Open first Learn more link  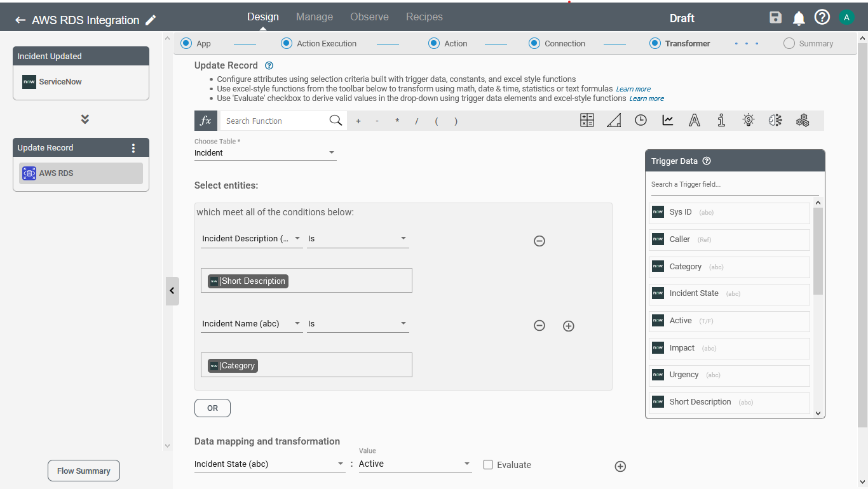tap(633, 90)
